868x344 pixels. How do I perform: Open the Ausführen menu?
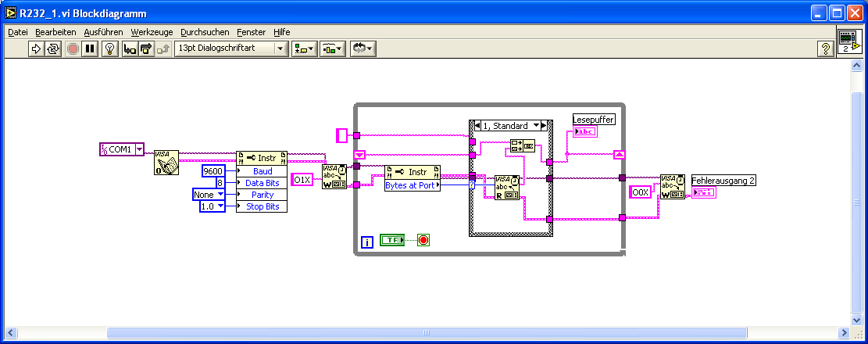pyautogui.click(x=103, y=32)
